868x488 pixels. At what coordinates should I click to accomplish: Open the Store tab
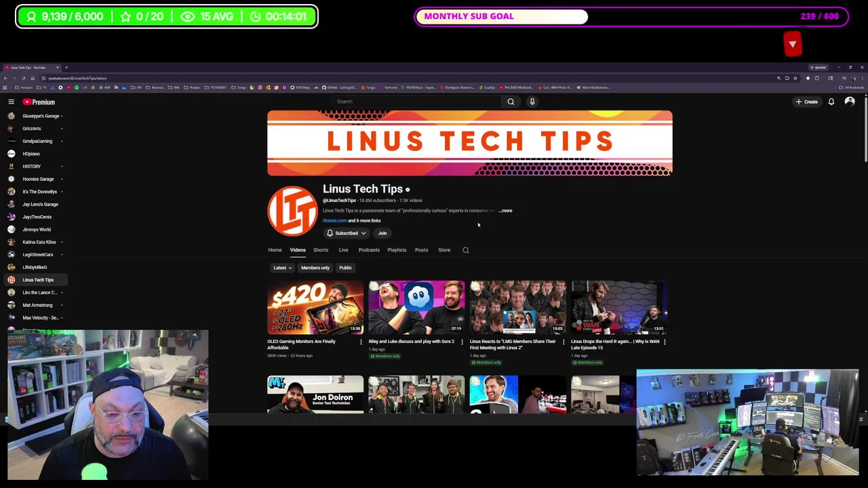click(444, 250)
